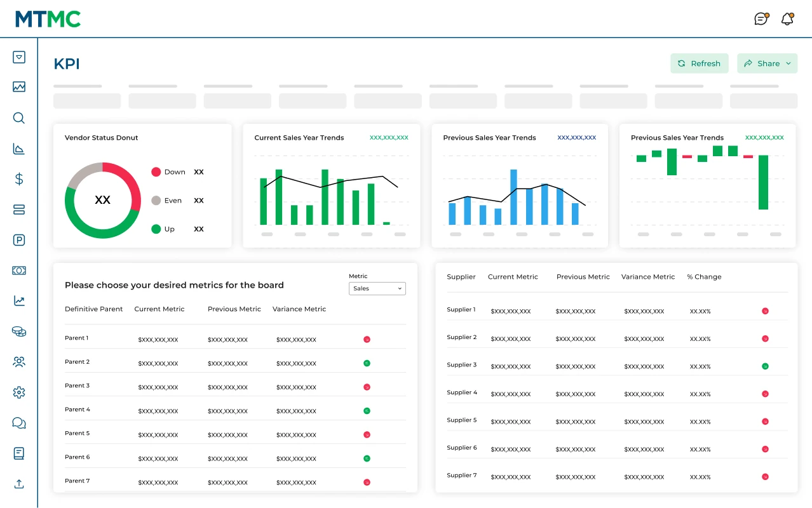
Task: Click the Refresh button
Action: click(699, 63)
